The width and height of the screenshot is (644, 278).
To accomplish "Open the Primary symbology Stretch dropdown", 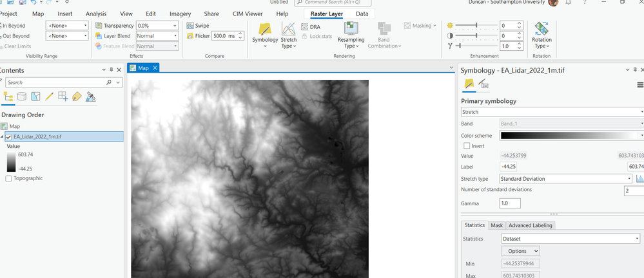I will click(552, 112).
